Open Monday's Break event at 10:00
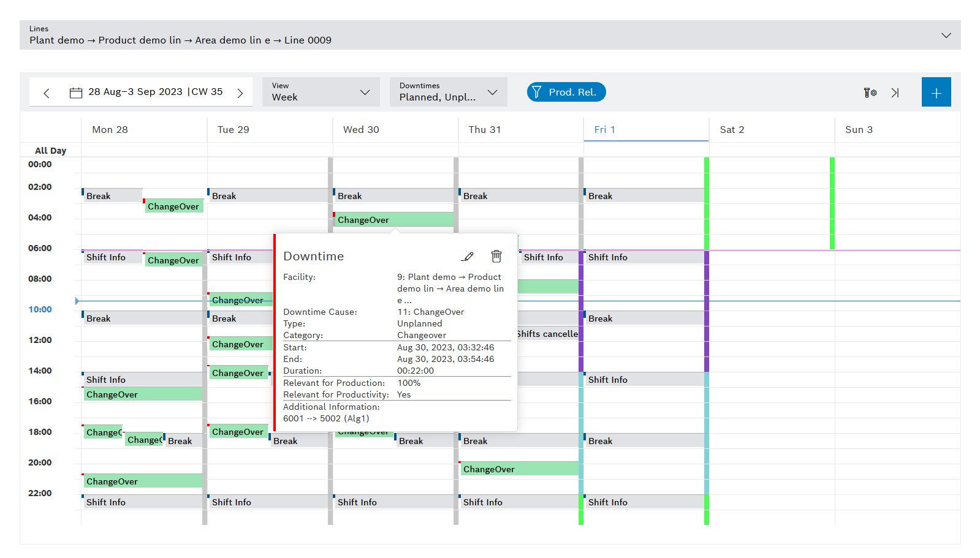Image resolution: width=980 pixels, height=558 pixels. click(x=142, y=319)
